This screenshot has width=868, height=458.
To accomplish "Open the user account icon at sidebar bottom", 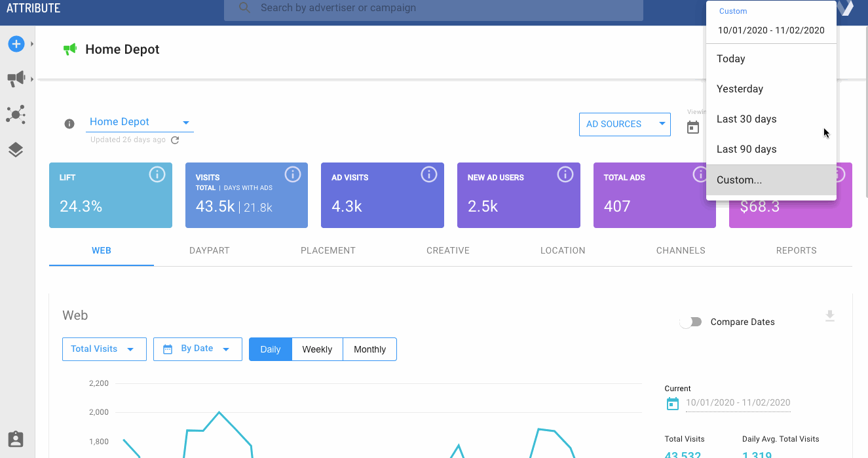I will (x=16, y=439).
